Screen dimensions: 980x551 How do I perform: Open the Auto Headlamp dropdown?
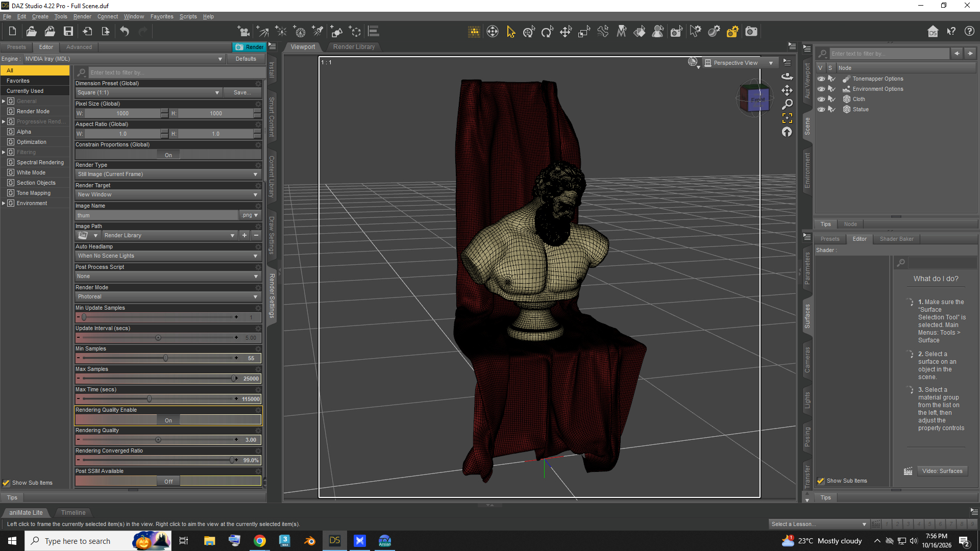[168, 256]
